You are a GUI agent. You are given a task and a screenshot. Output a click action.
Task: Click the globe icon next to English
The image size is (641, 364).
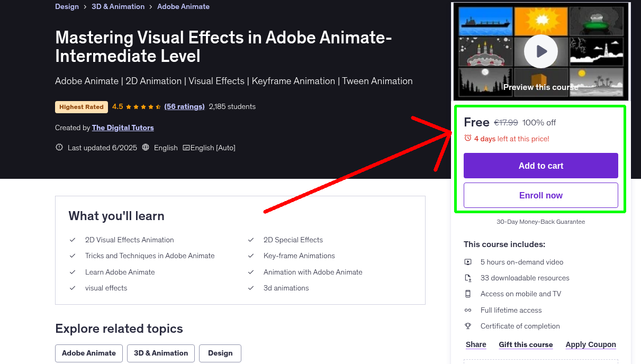[146, 148]
